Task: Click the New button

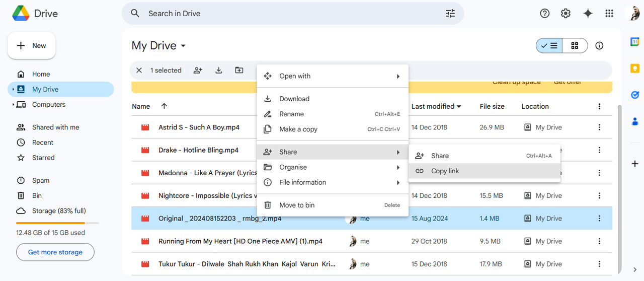Action: [32, 46]
